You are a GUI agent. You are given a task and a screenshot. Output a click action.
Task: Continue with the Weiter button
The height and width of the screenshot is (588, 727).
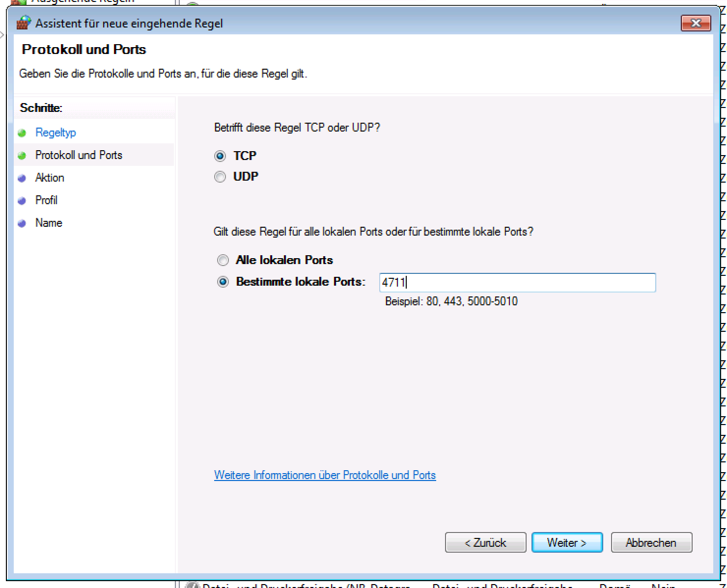tap(567, 542)
